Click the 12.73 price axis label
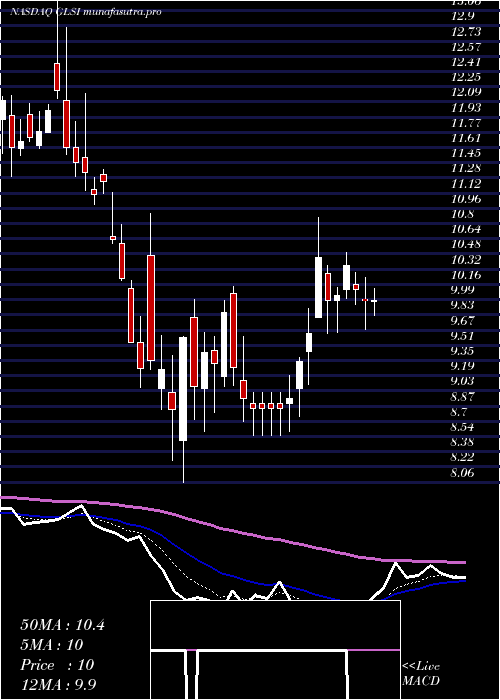The height and width of the screenshot is (700, 500). click(466, 32)
